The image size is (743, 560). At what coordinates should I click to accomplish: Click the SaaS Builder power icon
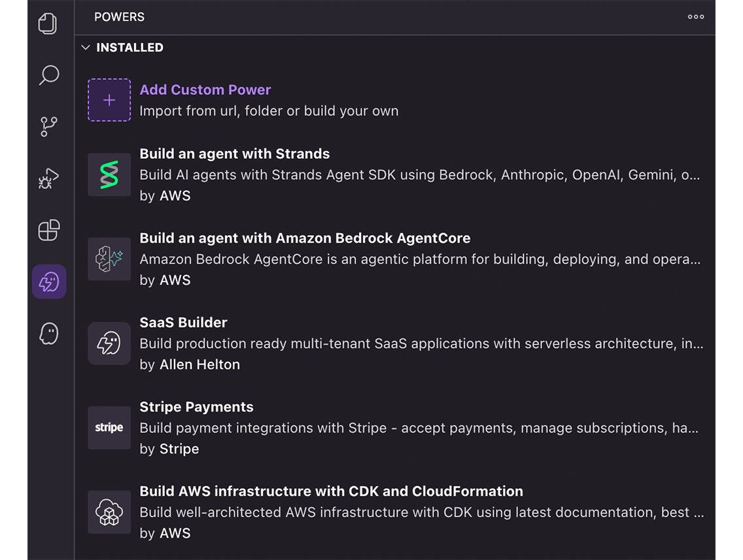(x=109, y=343)
